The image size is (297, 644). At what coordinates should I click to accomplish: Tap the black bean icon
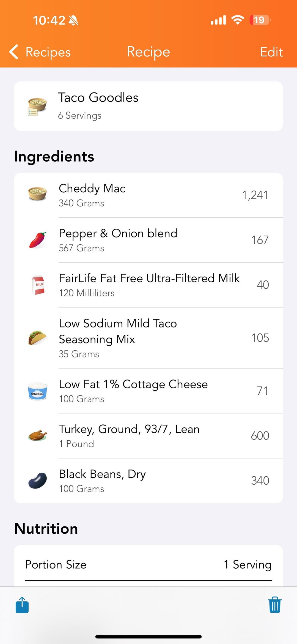click(37, 481)
